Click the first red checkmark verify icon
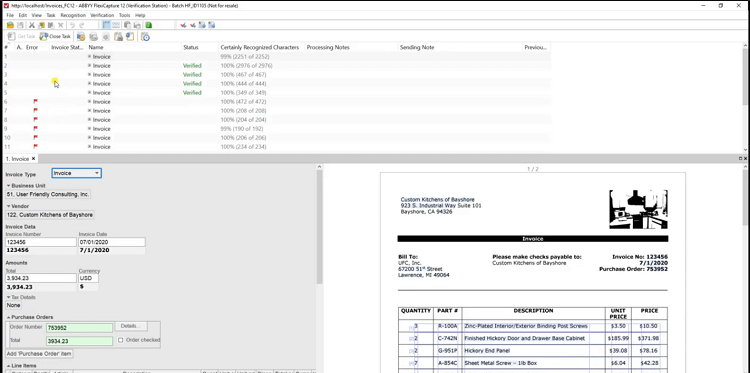Viewport: 750px width, 373px height. [183, 25]
